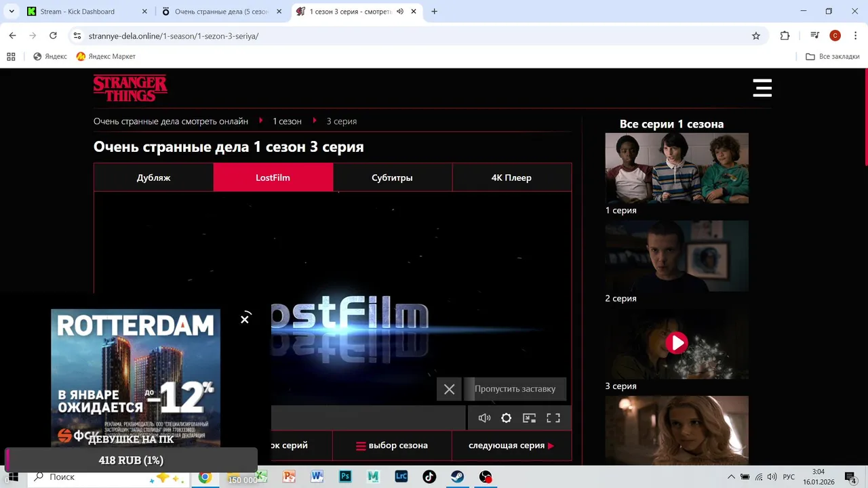Mute the 1 сезон 3 серия tab audio
This screenshot has width=868, height=488.
click(400, 12)
